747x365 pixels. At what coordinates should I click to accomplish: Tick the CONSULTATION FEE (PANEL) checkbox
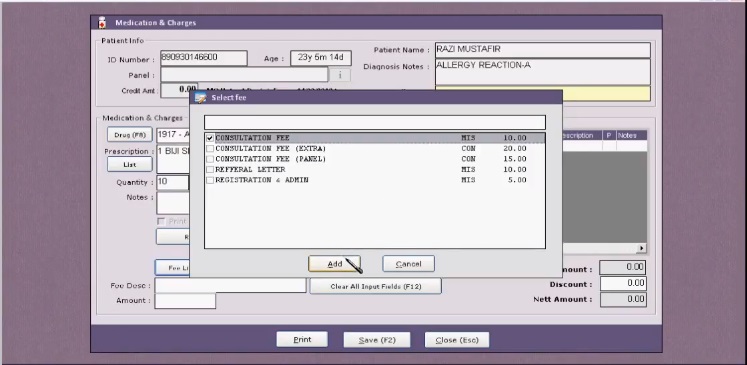coord(210,159)
